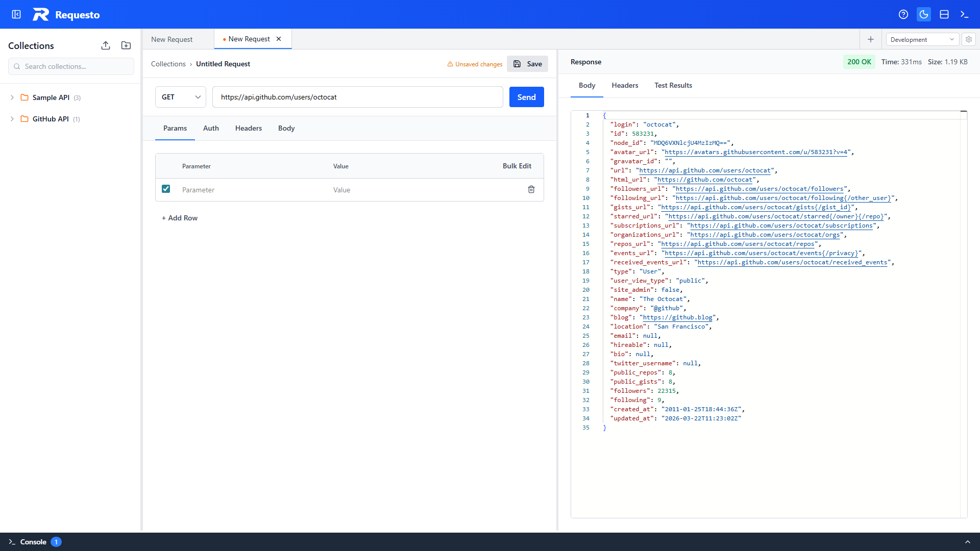Open the Test Results response tab
Image resolution: width=980 pixels, height=551 pixels.
coord(673,85)
